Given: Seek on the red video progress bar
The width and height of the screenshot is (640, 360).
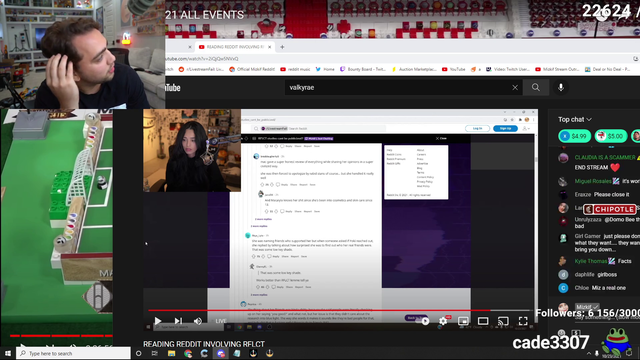Looking at the screenshot, I should (319, 310).
